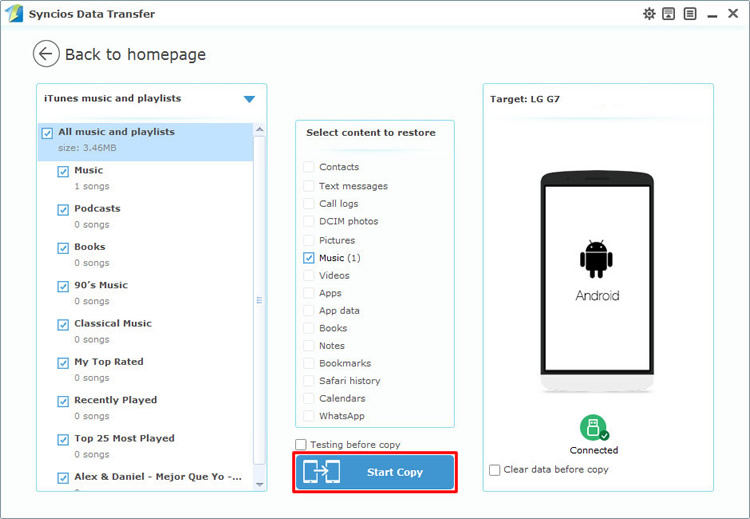Toggle the Music playlist checkbox
The height and width of the screenshot is (519, 750).
click(x=63, y=171)
